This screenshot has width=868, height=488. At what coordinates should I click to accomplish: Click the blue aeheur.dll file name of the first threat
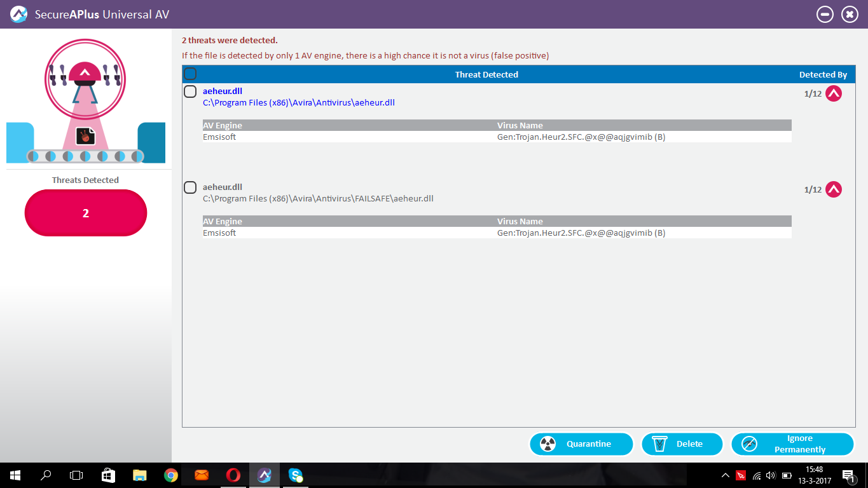point(223,91)
